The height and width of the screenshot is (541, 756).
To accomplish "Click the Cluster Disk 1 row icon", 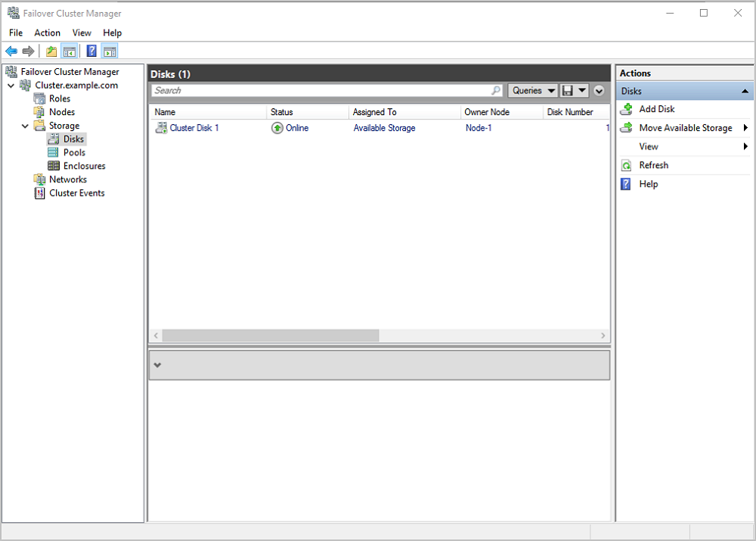I will click(x=161, y=128).
